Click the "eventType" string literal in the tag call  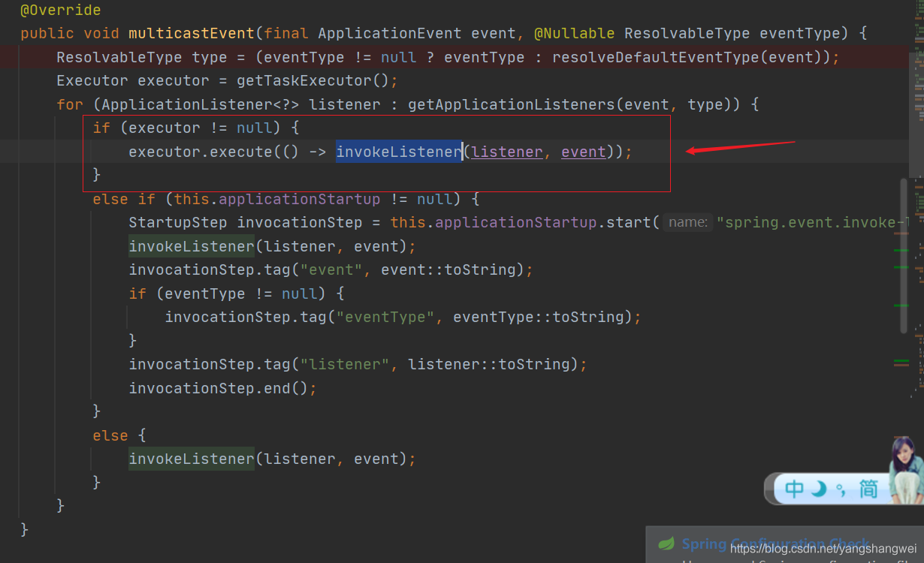coord(385,317)
